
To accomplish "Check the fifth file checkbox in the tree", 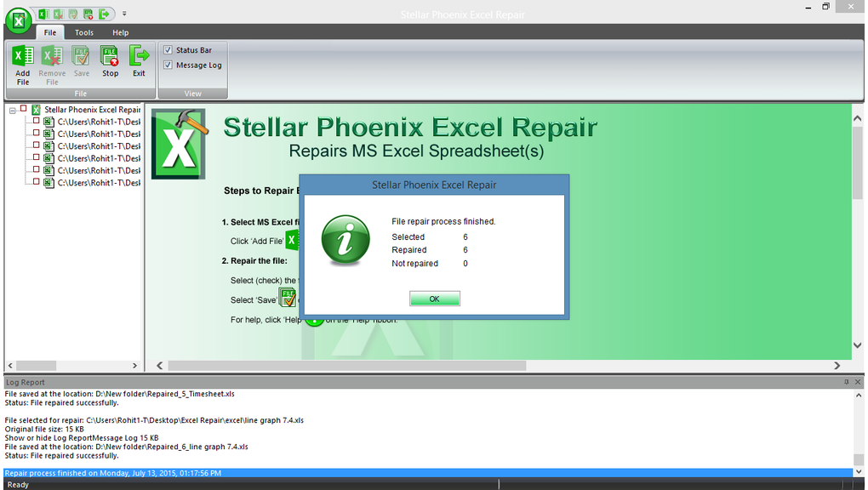I will (x=36, y=169).
